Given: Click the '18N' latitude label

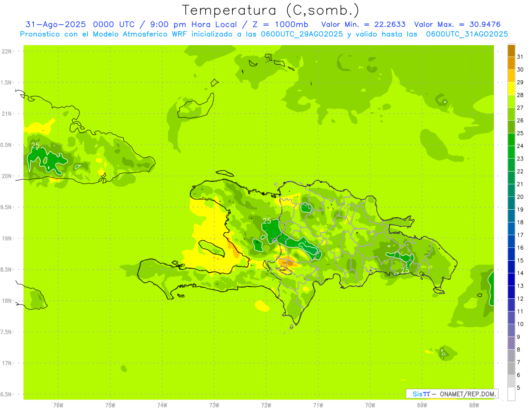Looking at the screenshot, I should click(6, 301).
